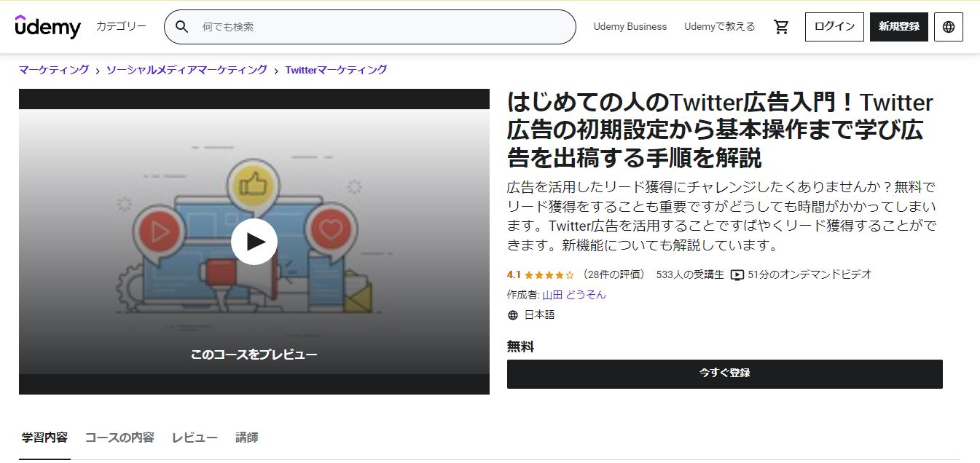The image size is (980, 463).
Task: Click the 51分のオンデマンドビデオ text
Action: 810,274
